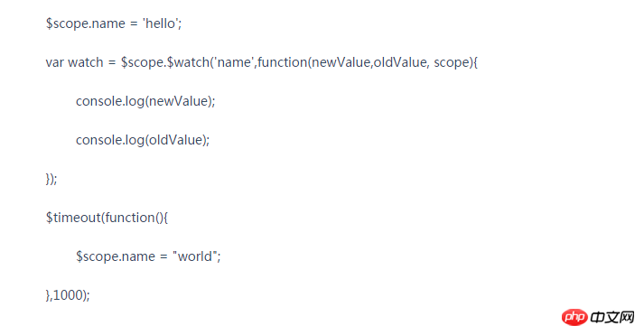
Task: Click the 1000 delay value
Action: [x=68, y=295]
